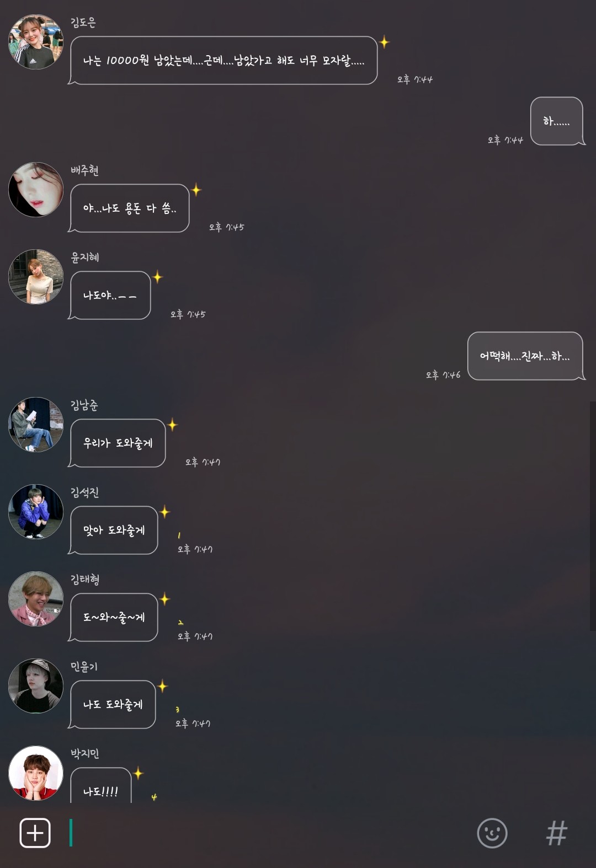Tap the sparkle star on 김도은's message
The height and width of the screenshot is (868, 596).
(385, 42)
